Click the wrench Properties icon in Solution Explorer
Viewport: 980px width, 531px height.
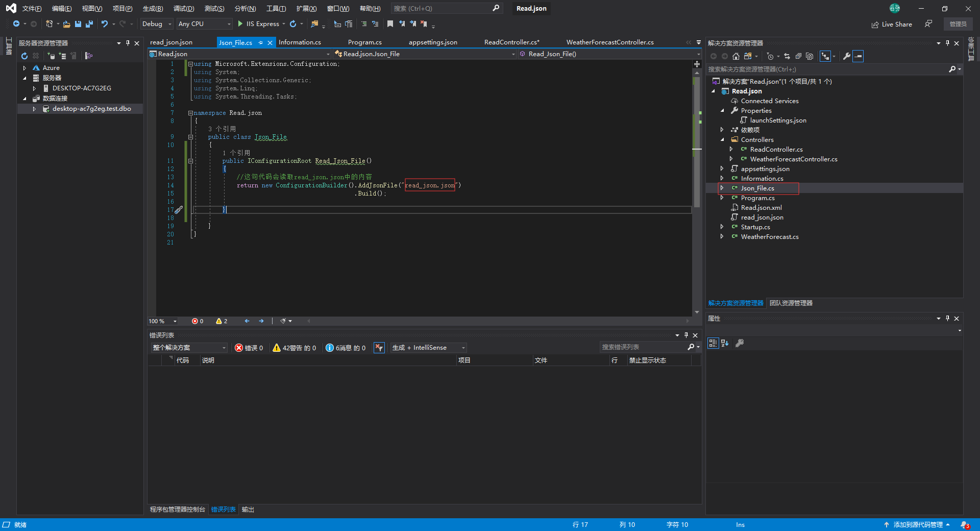[x=846, y=56]
